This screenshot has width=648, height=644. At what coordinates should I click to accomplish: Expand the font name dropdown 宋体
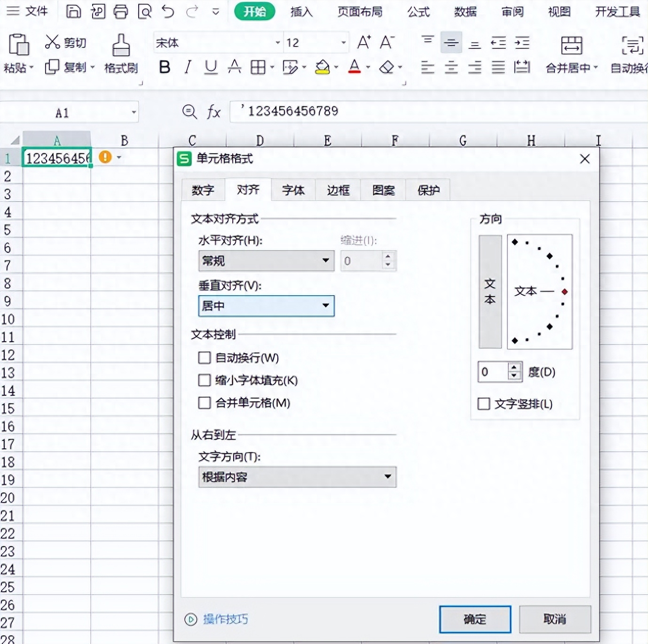pos(278,43)
